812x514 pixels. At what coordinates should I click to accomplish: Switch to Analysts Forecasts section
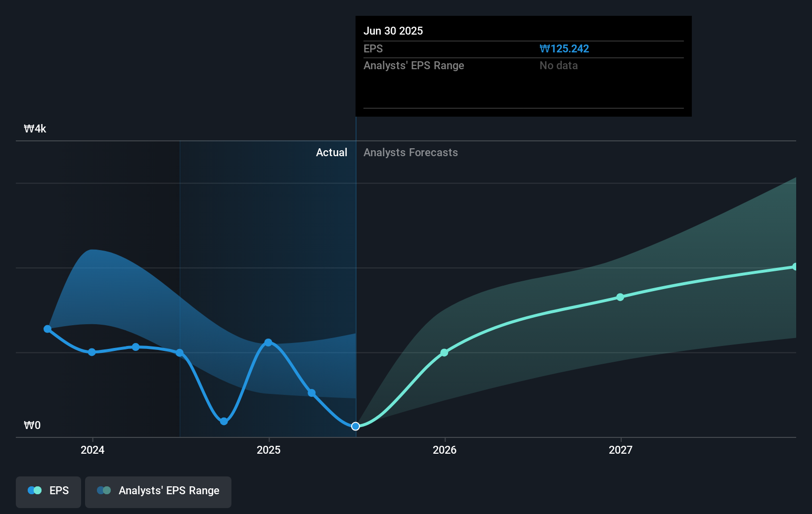coord(410,152)
